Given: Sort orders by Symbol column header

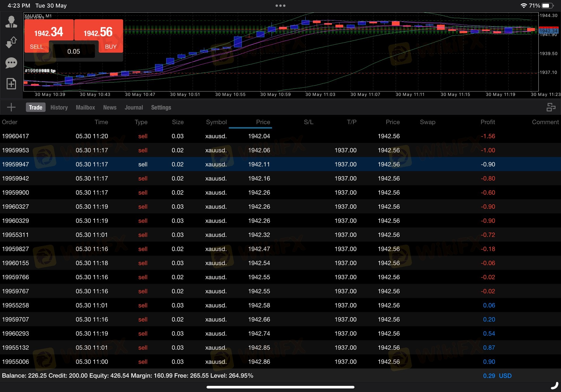Looking at the screenshot, I should pos(216,122).
